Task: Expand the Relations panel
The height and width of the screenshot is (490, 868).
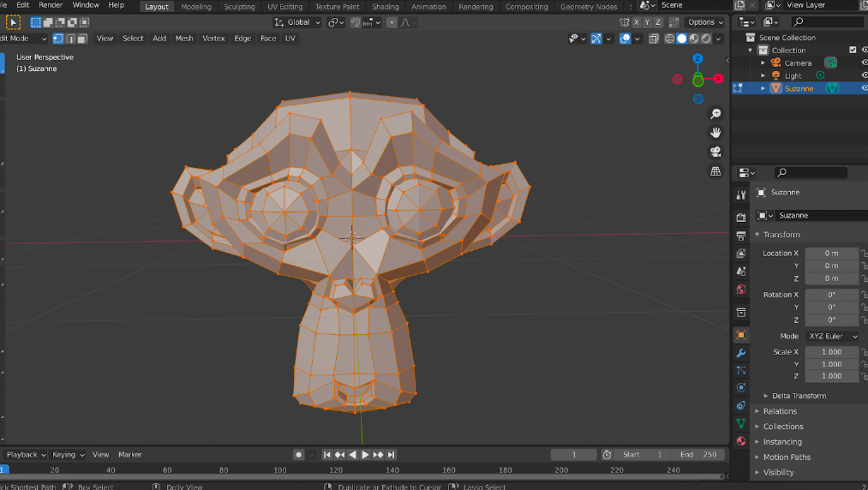Action: (x=780, y=411)
